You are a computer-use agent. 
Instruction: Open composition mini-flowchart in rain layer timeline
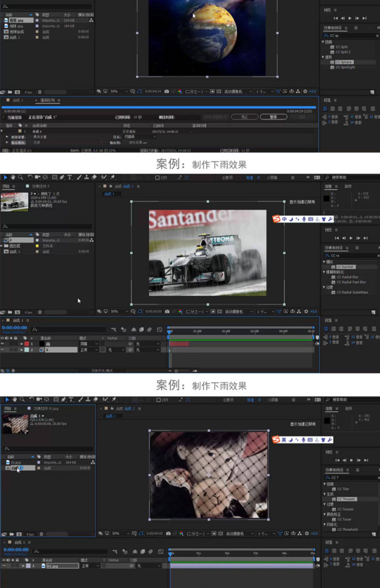113,329
